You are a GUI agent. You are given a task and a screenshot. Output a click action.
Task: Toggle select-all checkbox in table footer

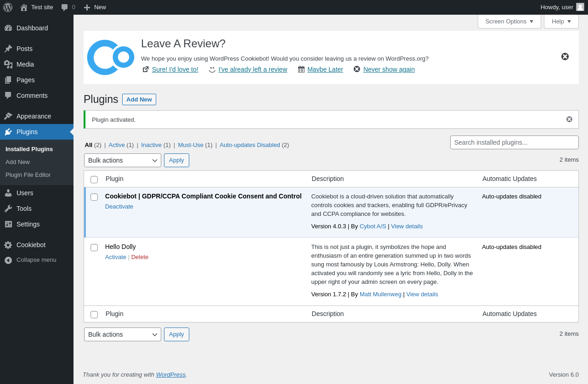pyautogui.click(x=94, y=315)
